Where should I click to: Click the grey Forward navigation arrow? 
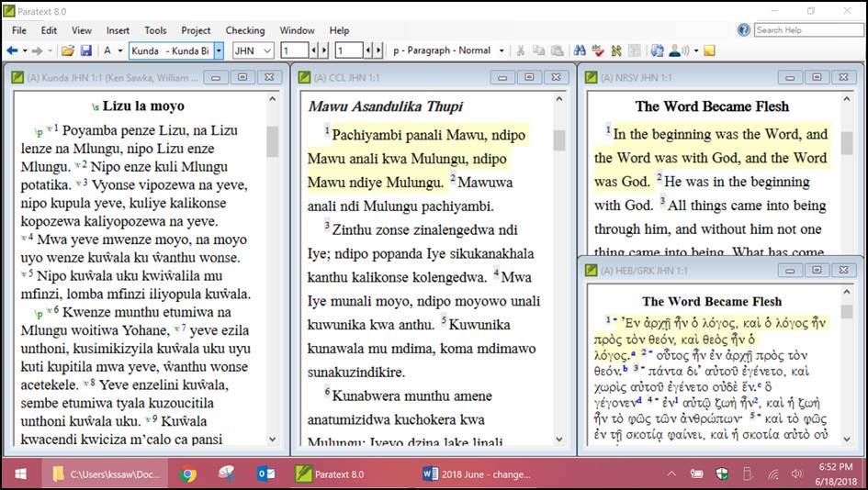37,50
